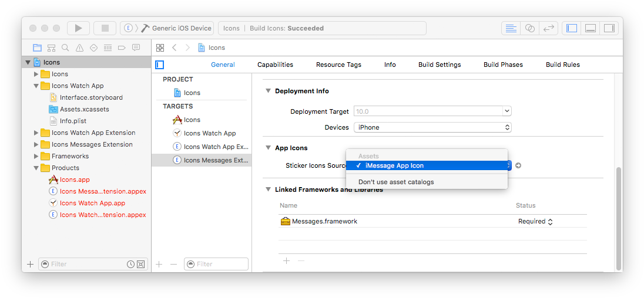This screenshot has width=644, height=298.
Task: Expand the Icons folder
Action: [x=36, y=74]
